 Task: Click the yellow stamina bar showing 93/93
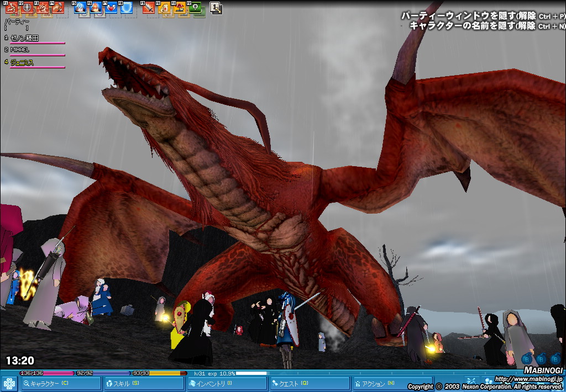point(160,373)
